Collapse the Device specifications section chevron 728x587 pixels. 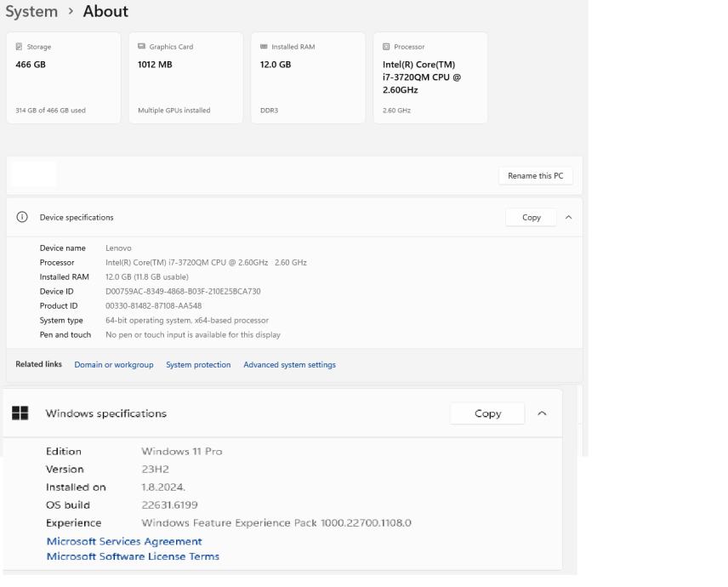tap(568, 217)
